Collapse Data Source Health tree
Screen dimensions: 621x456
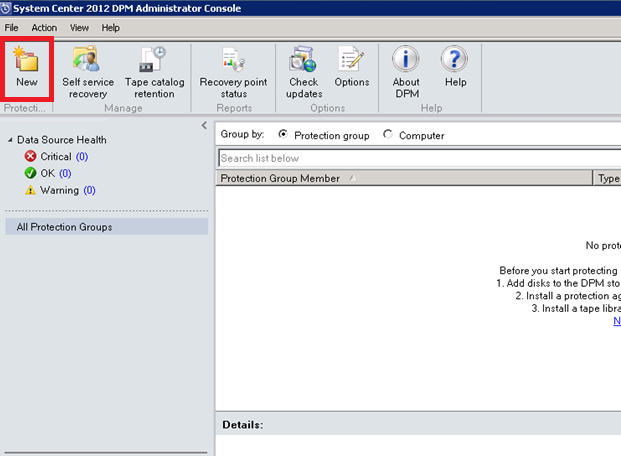10,140
